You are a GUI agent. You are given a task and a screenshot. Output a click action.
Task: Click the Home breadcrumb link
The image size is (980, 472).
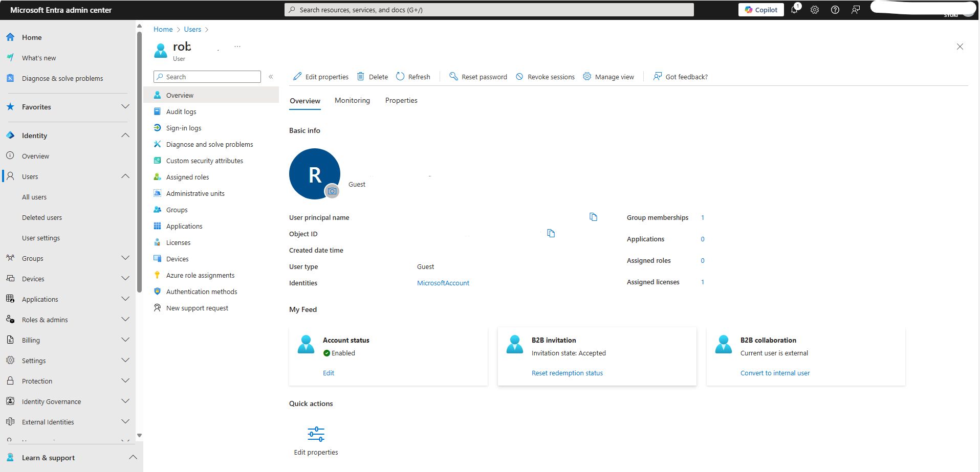click(x=163, y=29)
